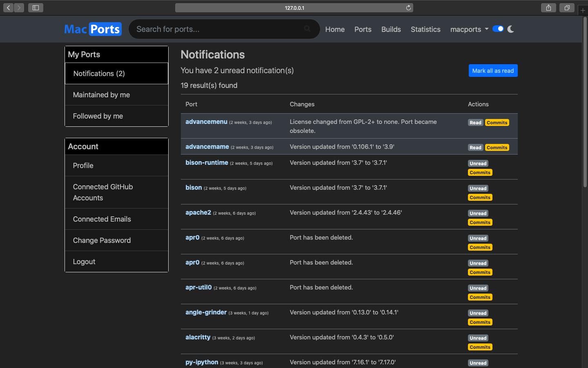Image resolution: width=588 pixels, height=368 pixels.
Task: Open the apache2 port link
Action: pos(198,213)
